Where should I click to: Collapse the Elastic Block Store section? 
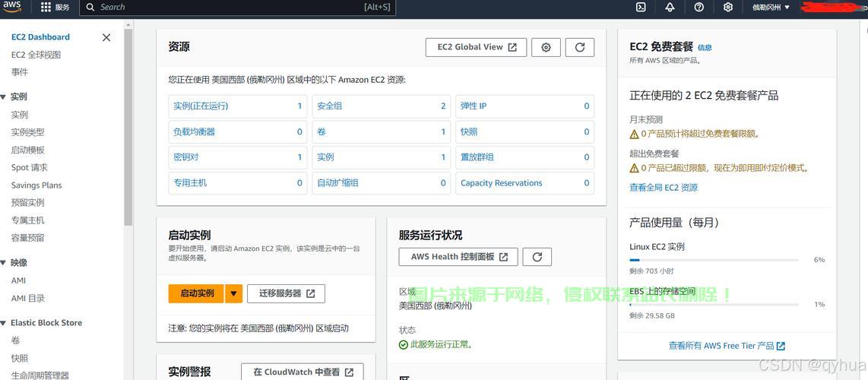click(x=3, y=322)
